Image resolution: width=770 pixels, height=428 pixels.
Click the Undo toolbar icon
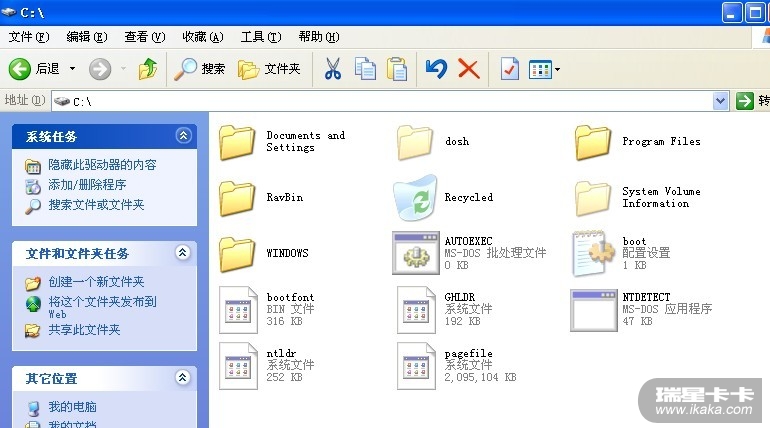pos(436,69)
